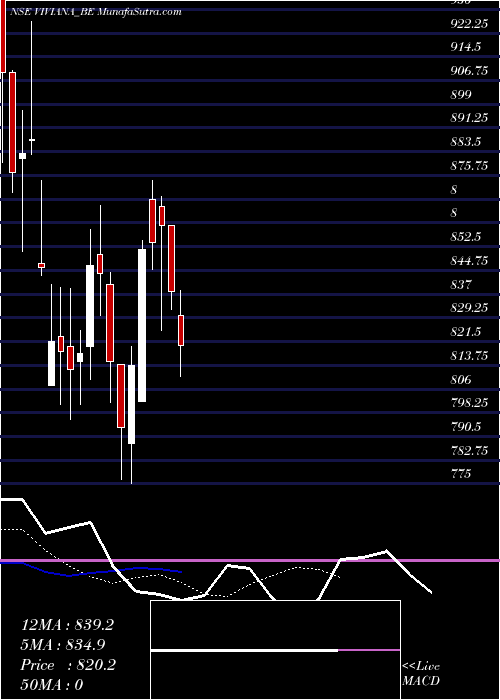
Task: Click the 50MA : 0 readout
Action: pyautogui.click(x=52, y=685)
